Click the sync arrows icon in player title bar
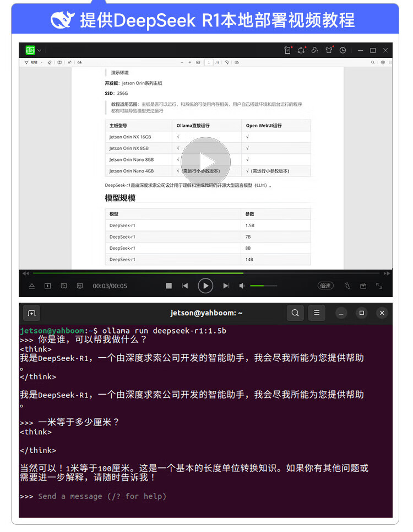Image resolution: width=413 pixels, height=532 pixels. [x=301, y=50]
